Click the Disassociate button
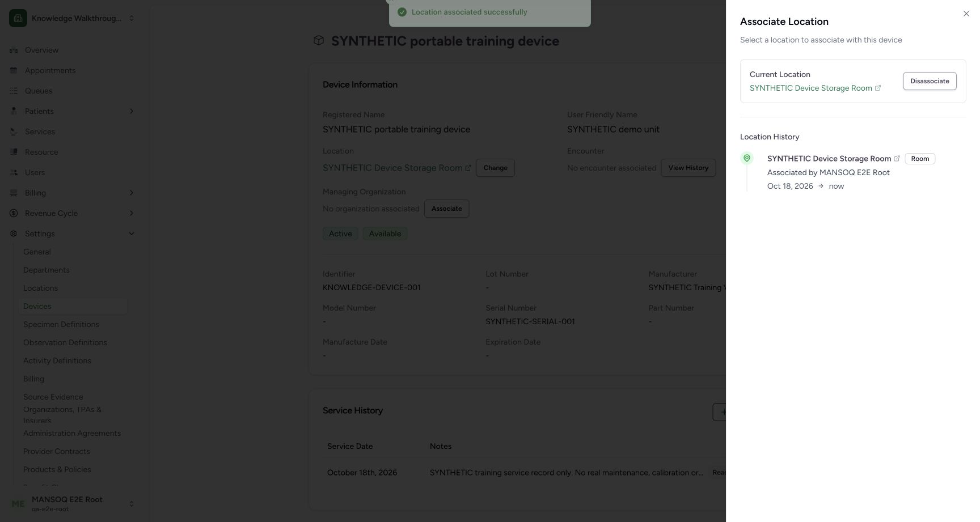980x522 pixels. pos(930,81)
